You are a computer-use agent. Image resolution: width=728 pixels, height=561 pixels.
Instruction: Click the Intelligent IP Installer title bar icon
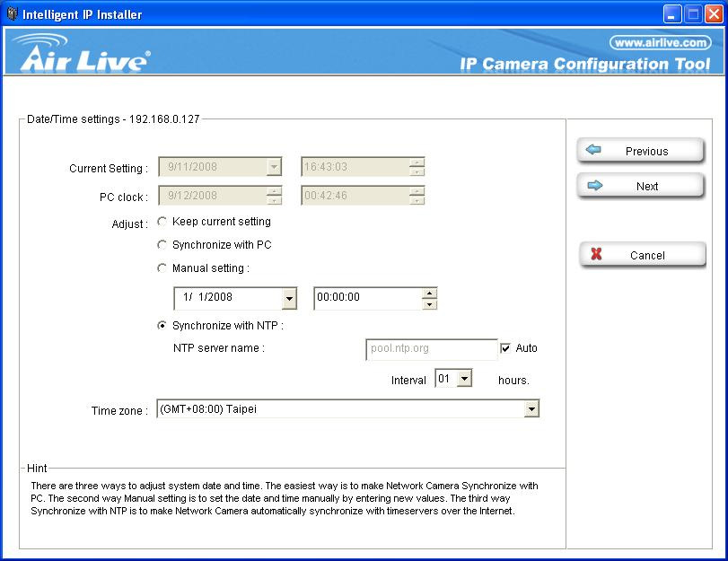pos(12,14)
